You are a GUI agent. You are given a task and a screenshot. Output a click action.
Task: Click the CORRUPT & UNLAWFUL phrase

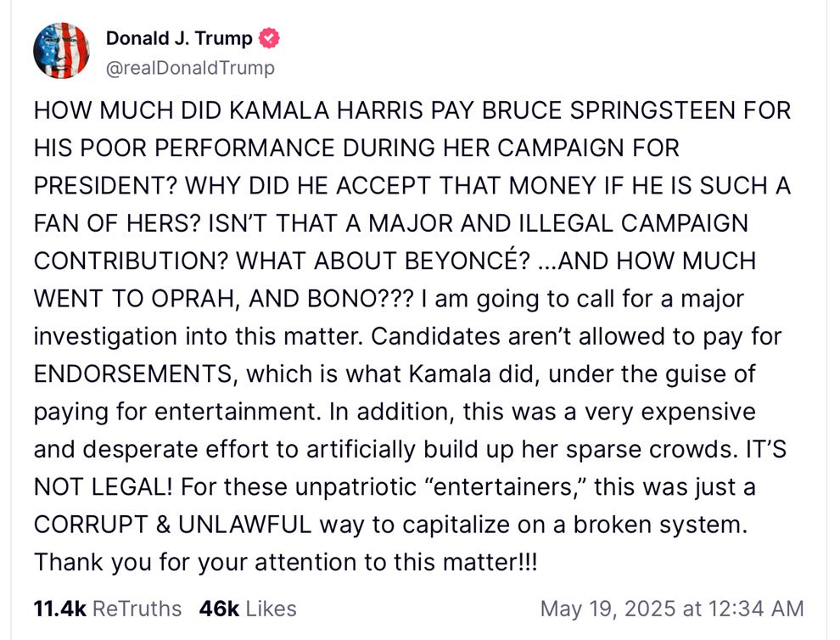172,525
